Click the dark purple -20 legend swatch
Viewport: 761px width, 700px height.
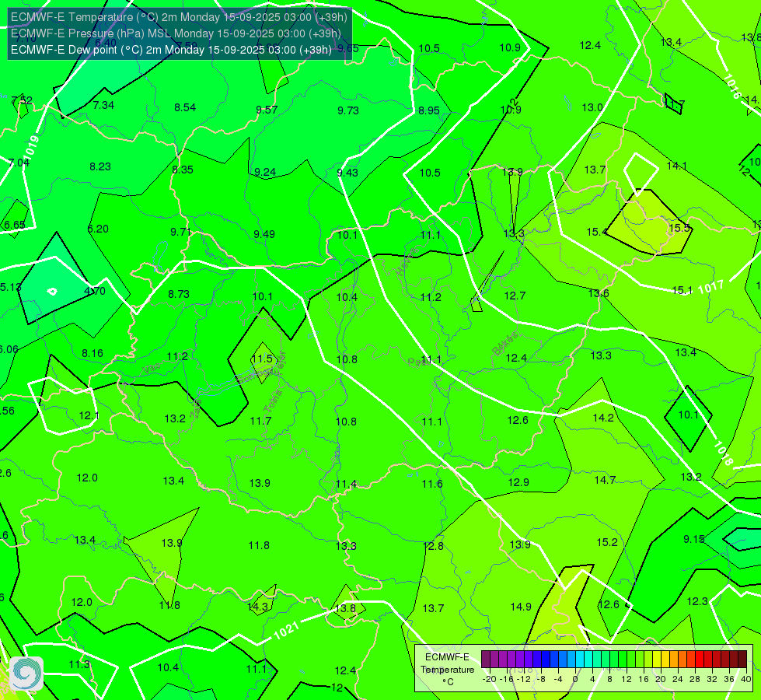pos(485,660)
